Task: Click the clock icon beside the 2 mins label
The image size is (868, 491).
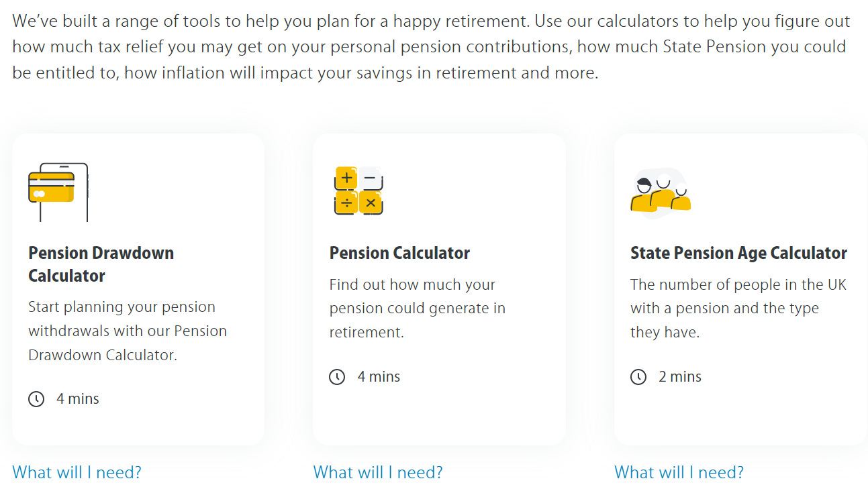Action: pos(638,376)
